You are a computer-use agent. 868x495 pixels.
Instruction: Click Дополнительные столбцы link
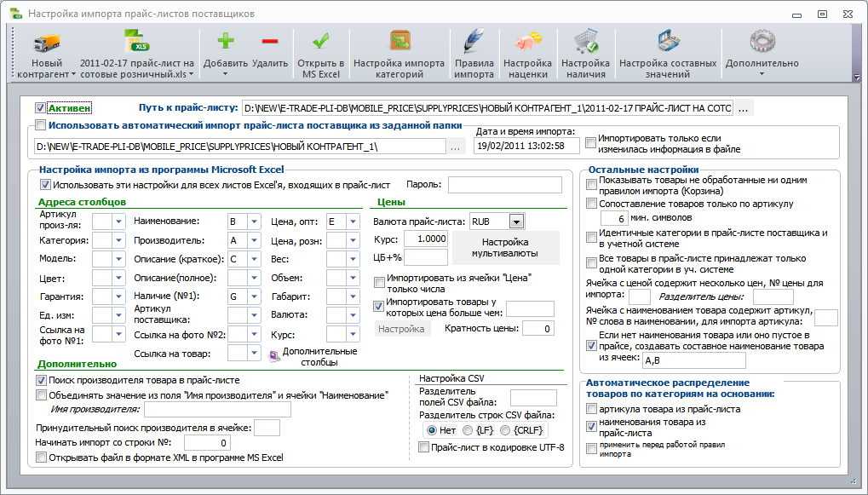click(x=320, y=357)
